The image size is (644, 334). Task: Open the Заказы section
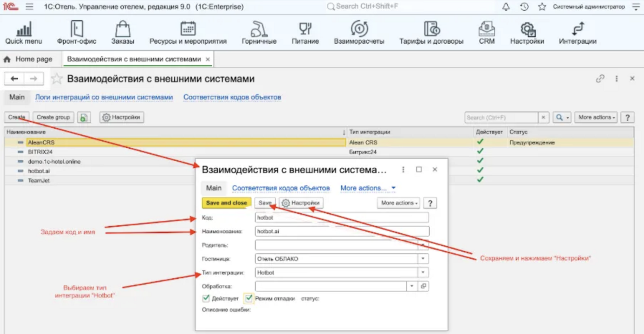point(123,33)
